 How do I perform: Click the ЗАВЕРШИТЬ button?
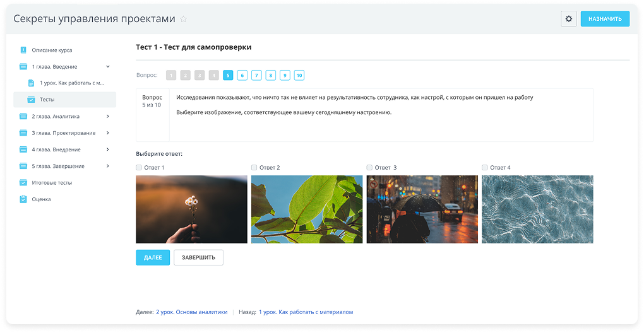point(198,257)
